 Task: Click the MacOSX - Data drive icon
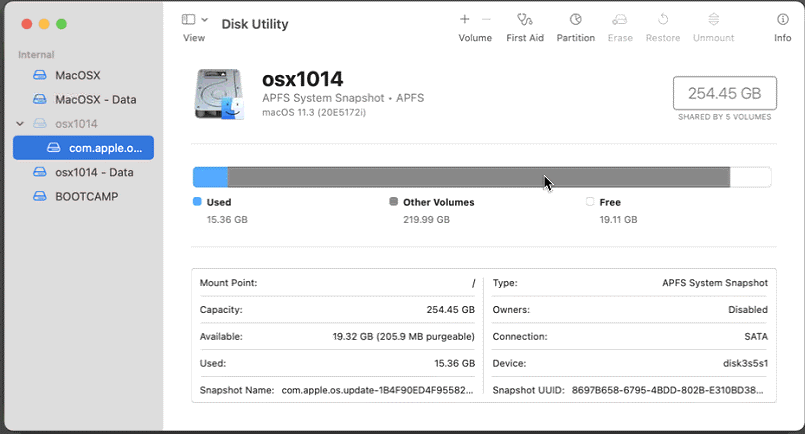pyautogui.click(x=40, y=99)
